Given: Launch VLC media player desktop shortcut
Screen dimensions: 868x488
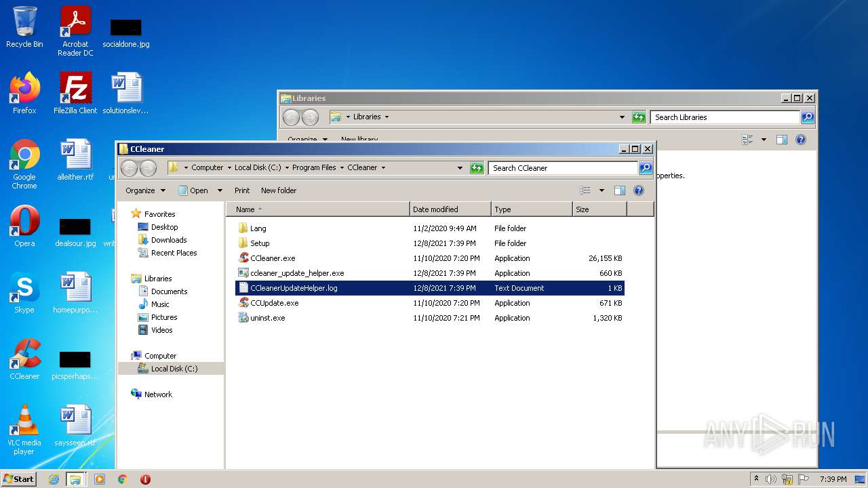Looking at the screenshot, I should click(x=24, y=430).
